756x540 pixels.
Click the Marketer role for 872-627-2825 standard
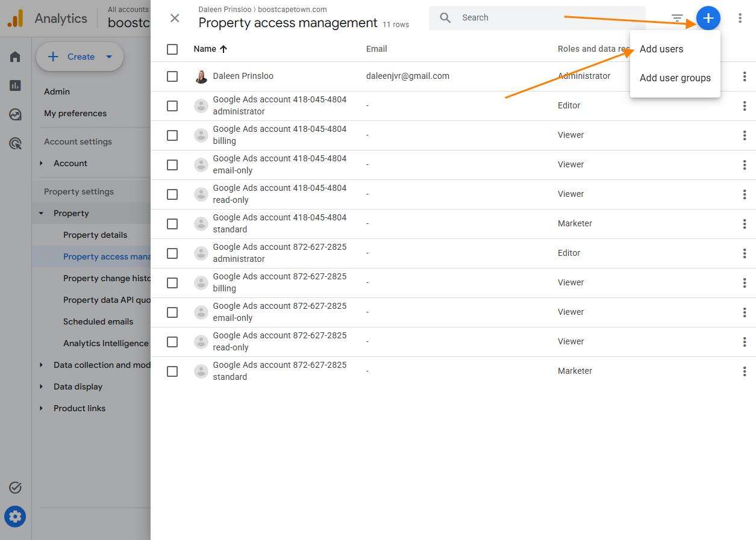tap(575, 371)
